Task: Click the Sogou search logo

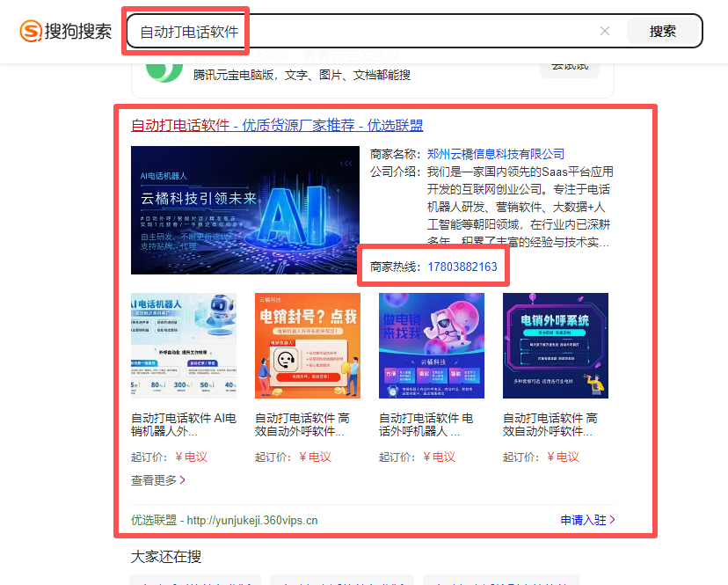Action: point(66,32)
